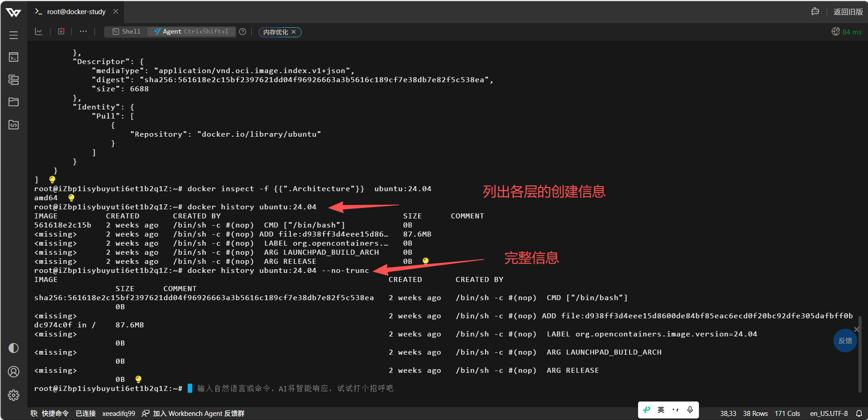
Task: Click the 87.6MB size value
Action: click(x=417, y=234)
